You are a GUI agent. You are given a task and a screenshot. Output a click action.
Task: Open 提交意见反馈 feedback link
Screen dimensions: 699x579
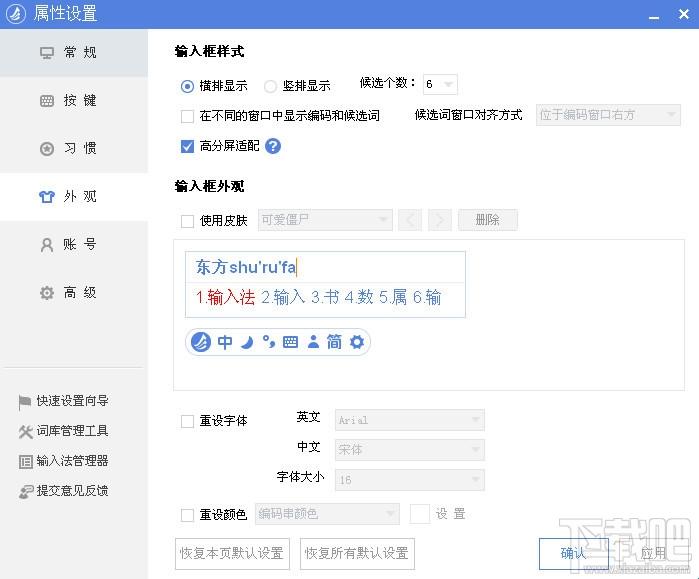(64, 491)
